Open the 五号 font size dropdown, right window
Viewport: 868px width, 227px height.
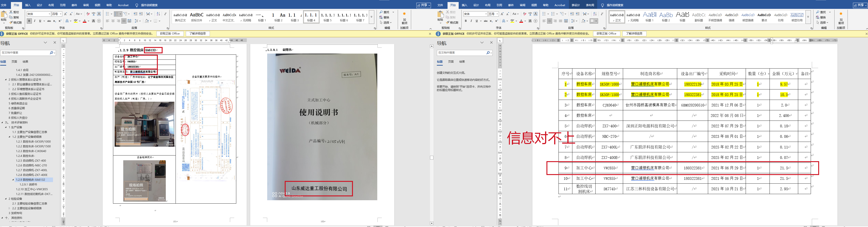(497, 14)
